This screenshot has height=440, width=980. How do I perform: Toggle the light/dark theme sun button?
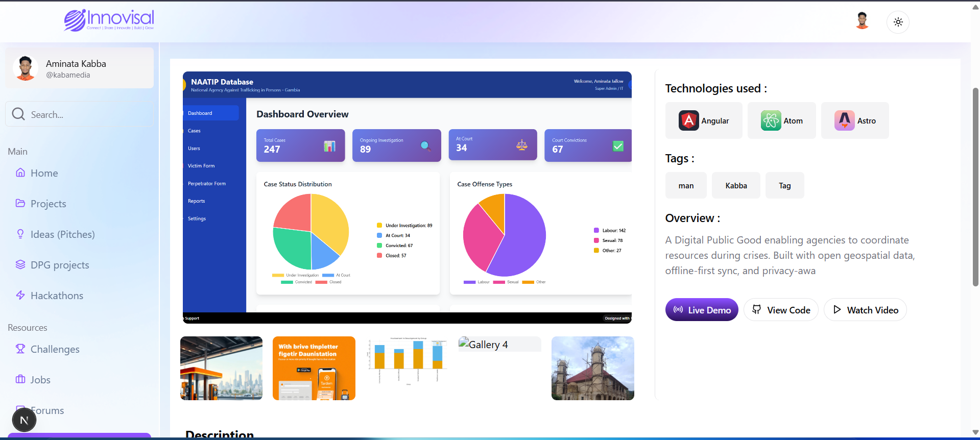tap(898, 22)
